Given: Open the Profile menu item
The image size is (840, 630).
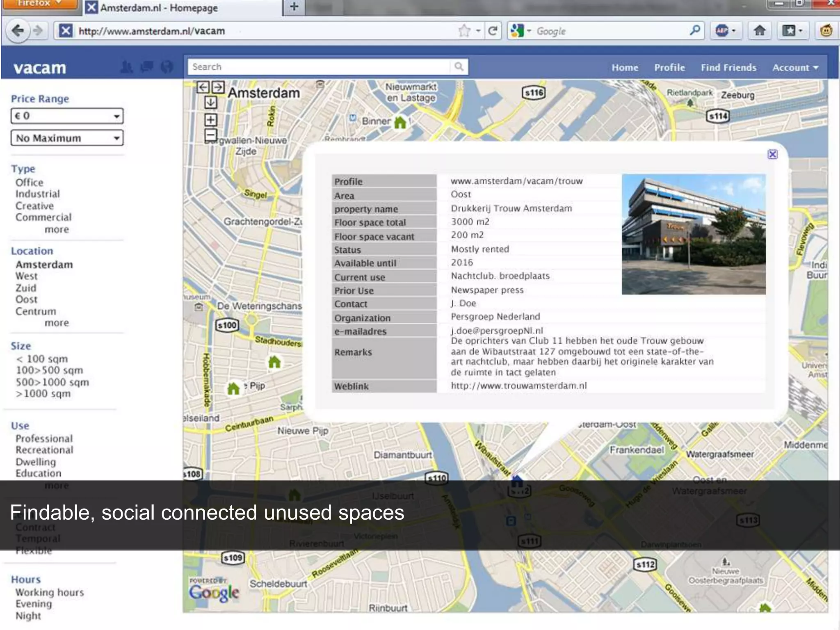Looking at the screenshot, I should pyautogui.click(x=669, y=68).
